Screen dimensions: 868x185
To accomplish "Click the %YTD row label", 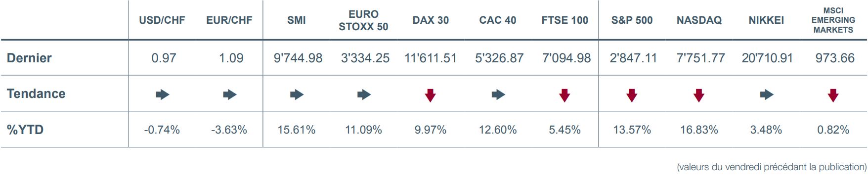I will (25, 130).
